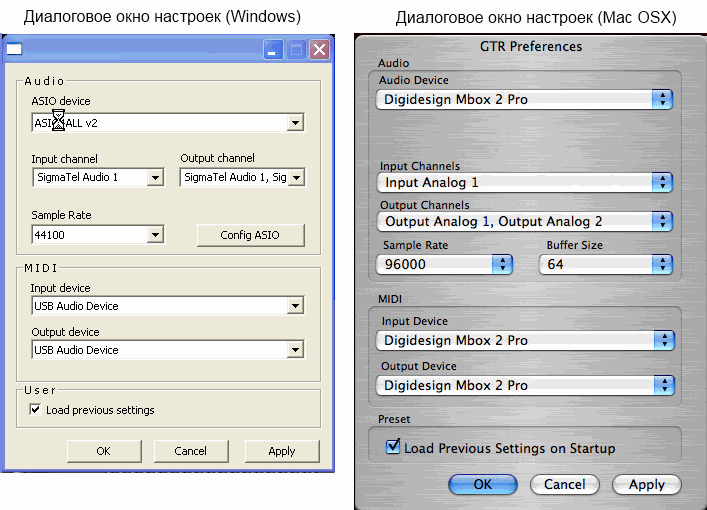Close the Windows settings dialog
The image size is (707, 510).
tap(319, 49)
